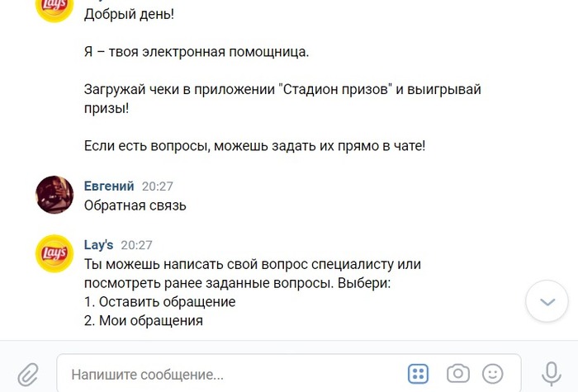578x392 pixels.
Task: Open the Lay's sender name link
Action: pyautogui.click(x=98, y=245)
